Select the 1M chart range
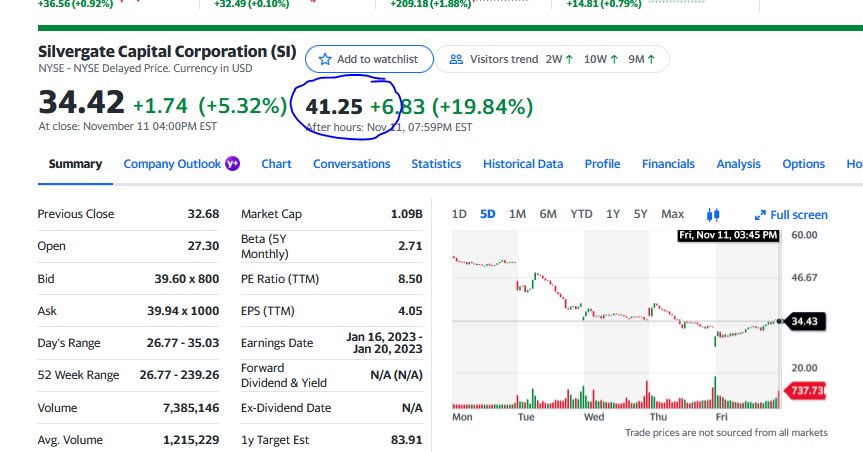 click(517, 214)
